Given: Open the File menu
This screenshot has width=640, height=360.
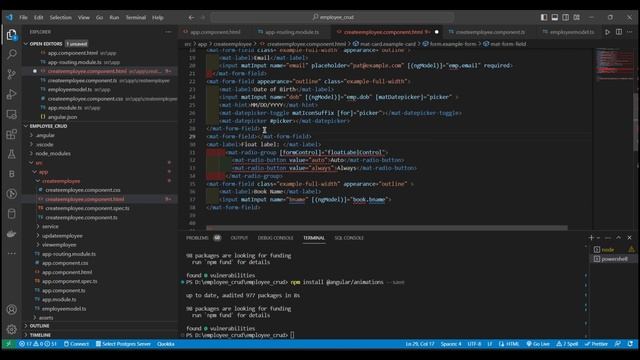Looking at the screenshot, I should click(x=23, y=18).
